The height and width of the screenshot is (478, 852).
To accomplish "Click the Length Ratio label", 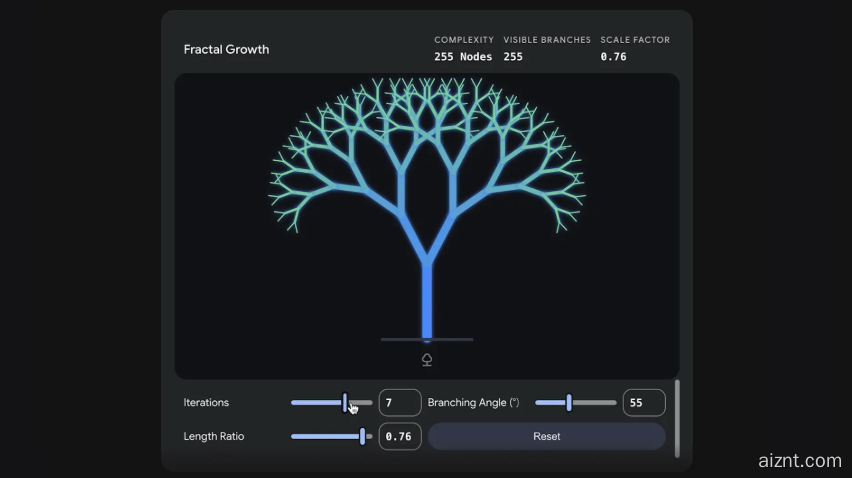I will [x=213, y=436].
